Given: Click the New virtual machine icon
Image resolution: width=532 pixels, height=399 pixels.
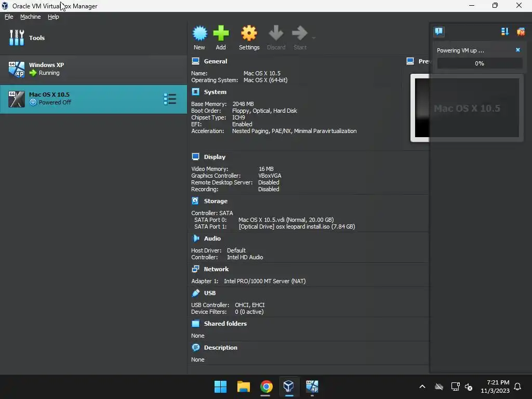Looking at the screenshot, I should (x=199, y=33).
